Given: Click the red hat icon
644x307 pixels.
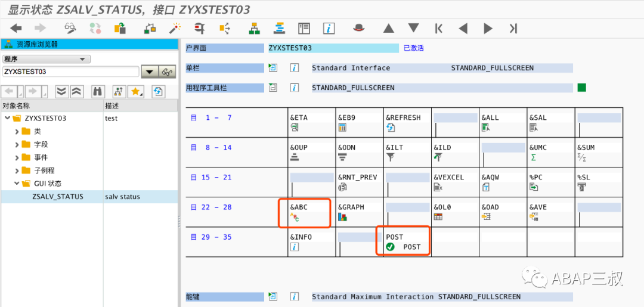Looking at the screenshot, I should click(359, 28).
